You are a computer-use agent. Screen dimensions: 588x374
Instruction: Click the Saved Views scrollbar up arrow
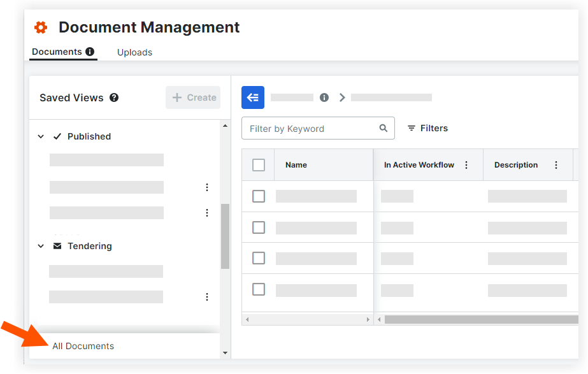(x=225, y=126)
